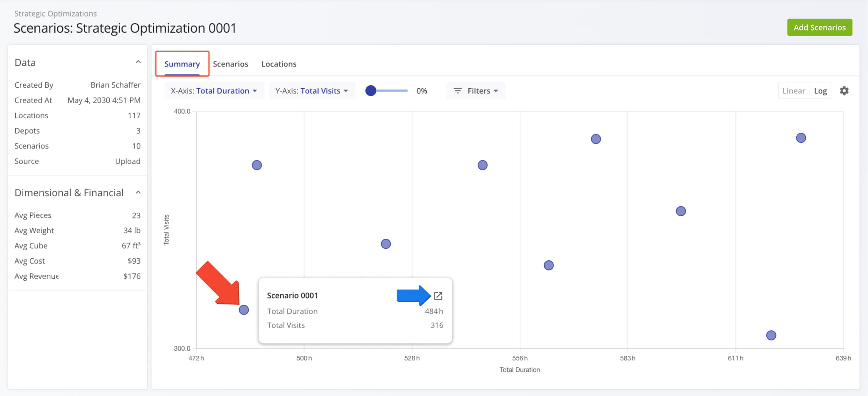The image size is (868, 396).
Task: Switch chart scale to Linear
Action: tap(793, 91)
